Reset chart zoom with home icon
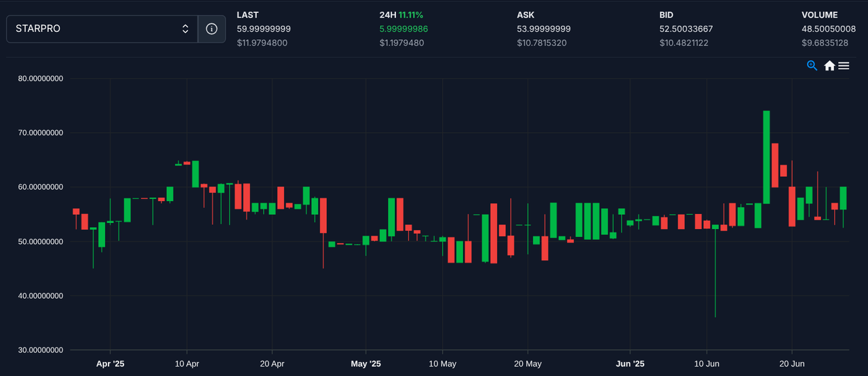 point(829,66)
